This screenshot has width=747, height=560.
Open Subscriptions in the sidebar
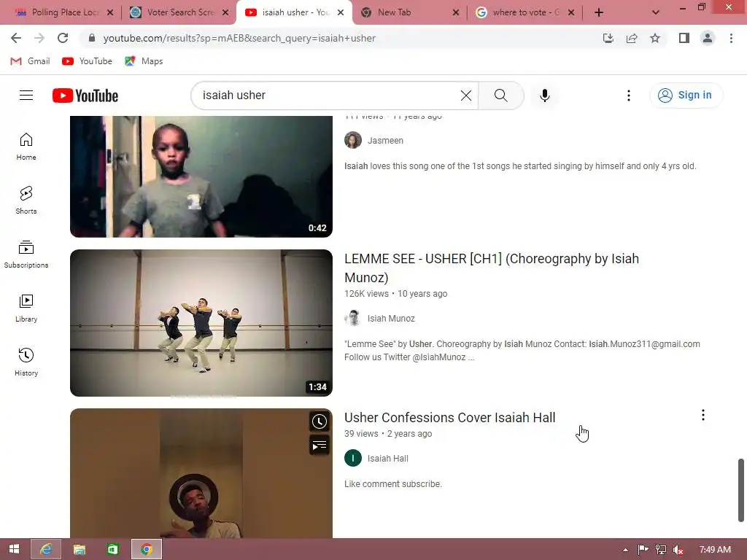pyautogui.click(x=26, y=254)
